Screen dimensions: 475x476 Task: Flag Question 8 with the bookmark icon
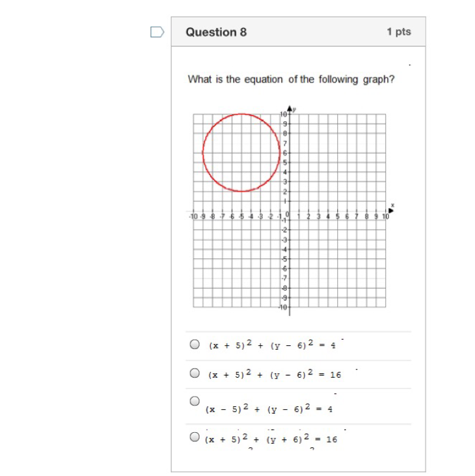click(157, 32)
